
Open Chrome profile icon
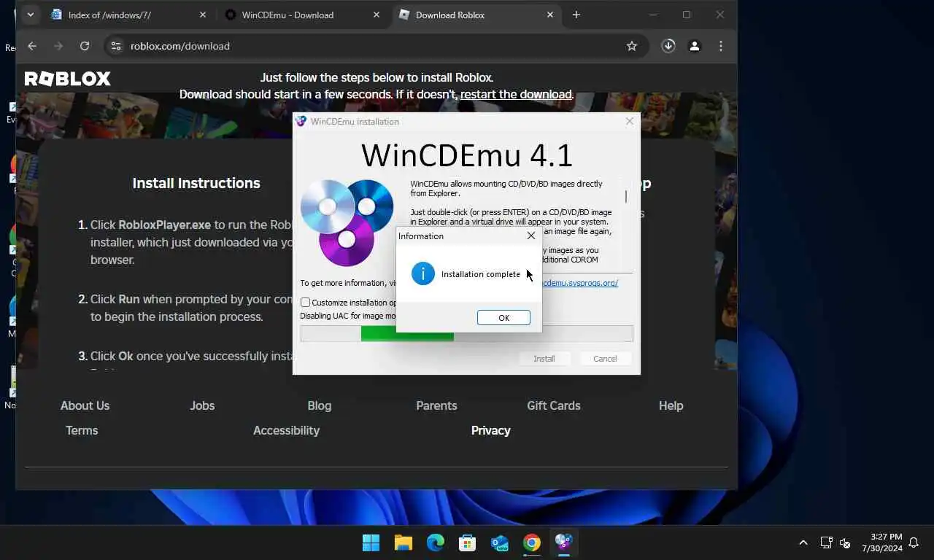(695, 46)
